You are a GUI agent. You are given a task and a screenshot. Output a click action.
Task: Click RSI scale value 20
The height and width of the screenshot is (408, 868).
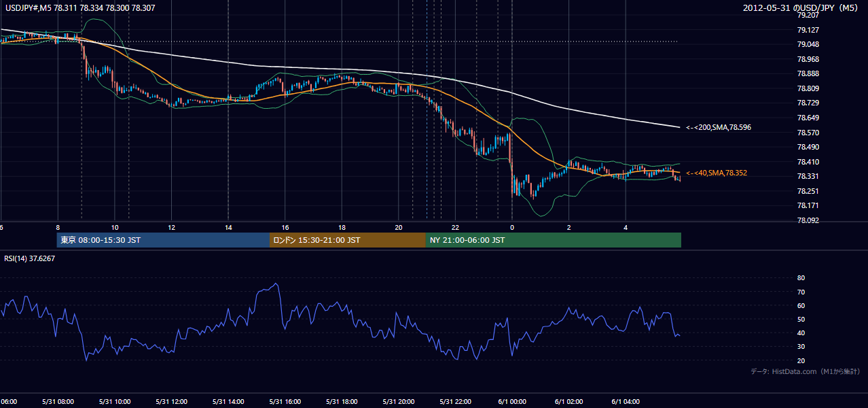click(801, 360)
